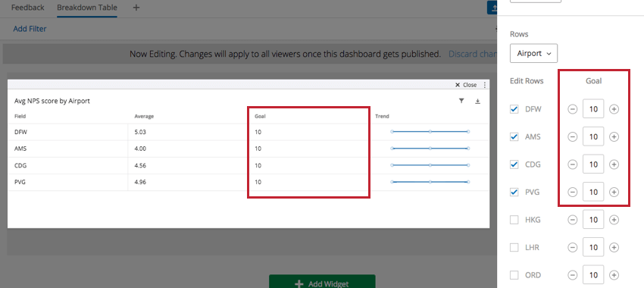Screen dimensions: 644x288
Task: Click the PVG trend line chart
Action: point(430,182)
